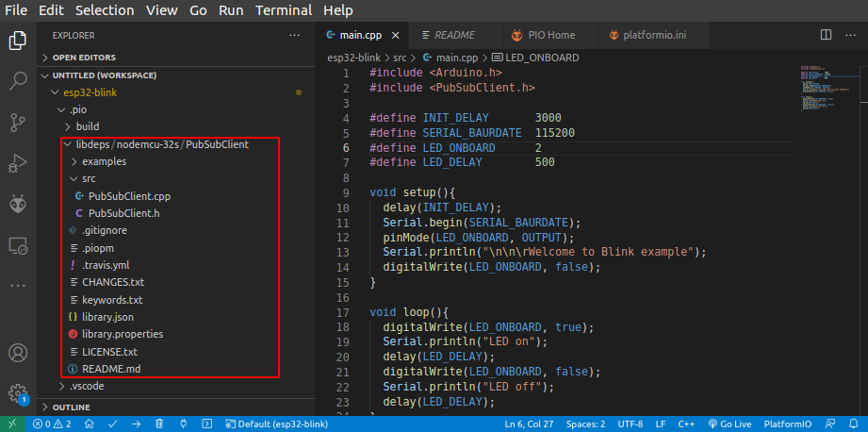
Task: Change encoding via UTF-8 status item
Action: click(x=631, y=424)
